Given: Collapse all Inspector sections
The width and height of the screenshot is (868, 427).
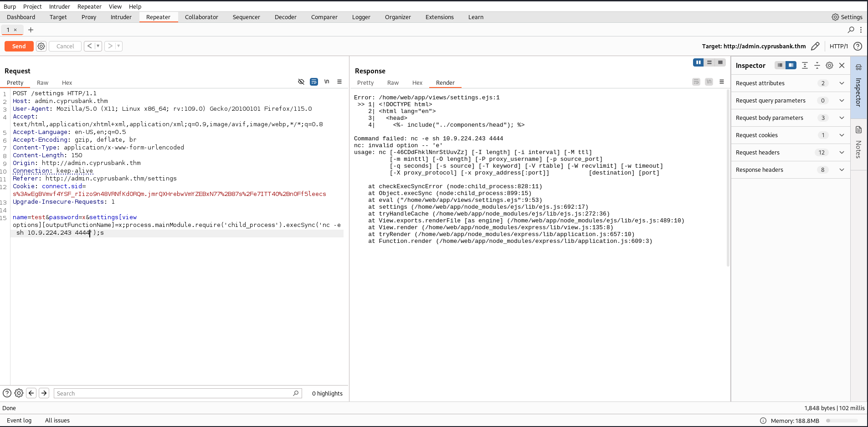Looking at the screenshot, I should coord(817,65).
